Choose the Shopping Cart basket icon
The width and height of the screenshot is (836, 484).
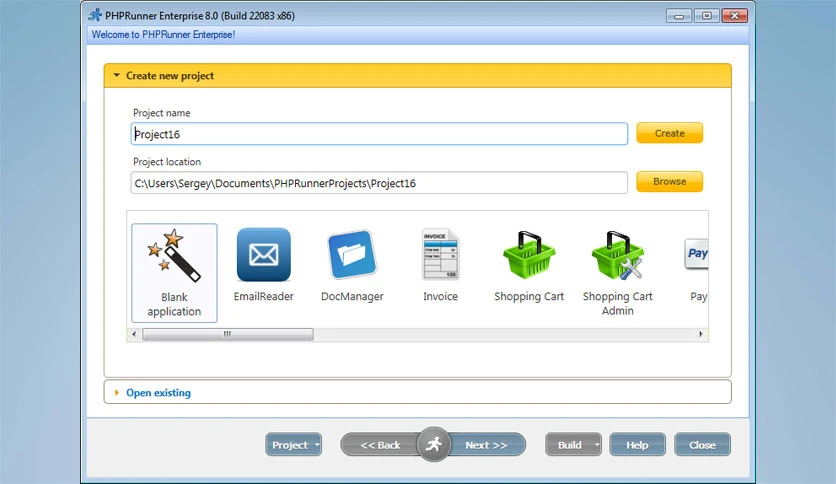[x=529, y=255]
